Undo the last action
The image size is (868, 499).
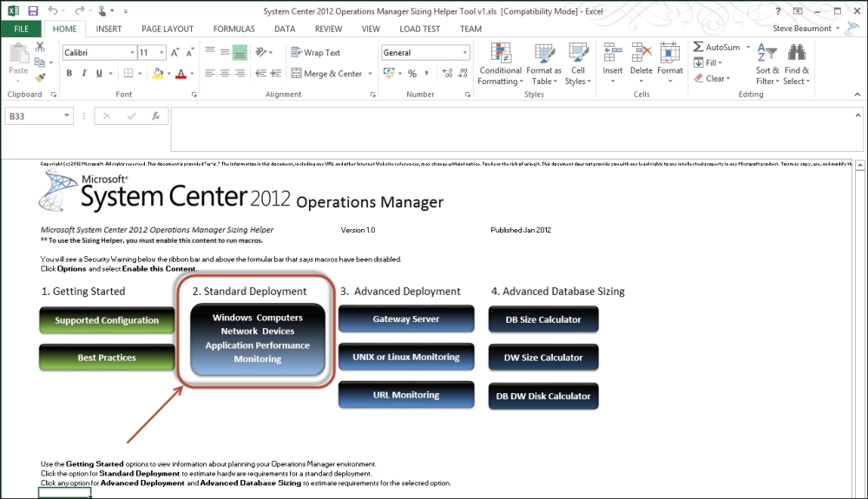53,10
